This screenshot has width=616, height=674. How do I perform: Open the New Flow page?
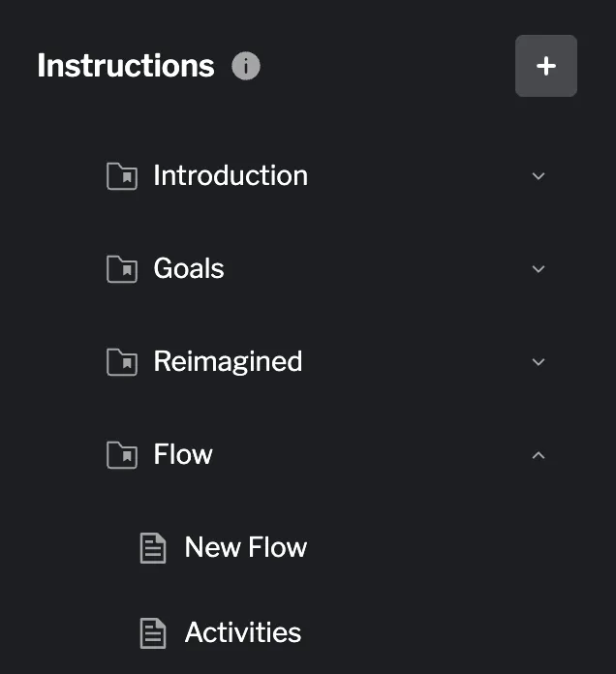(246, 548)
